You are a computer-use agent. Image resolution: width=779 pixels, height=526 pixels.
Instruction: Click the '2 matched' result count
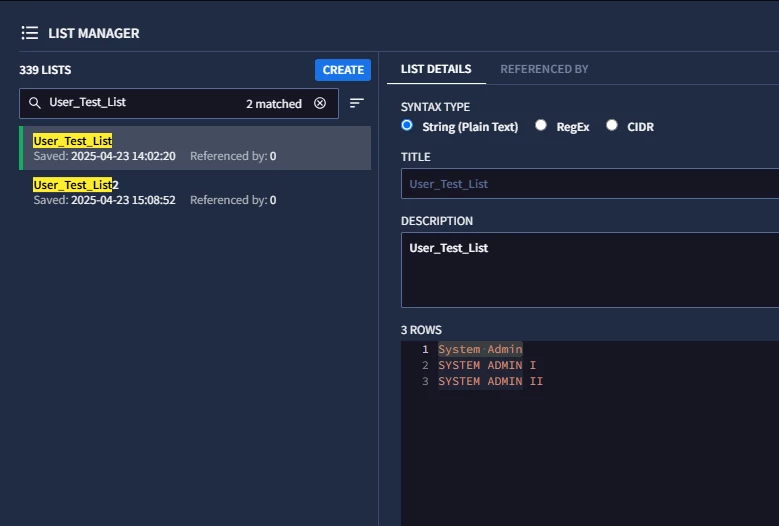click(274, 104)
